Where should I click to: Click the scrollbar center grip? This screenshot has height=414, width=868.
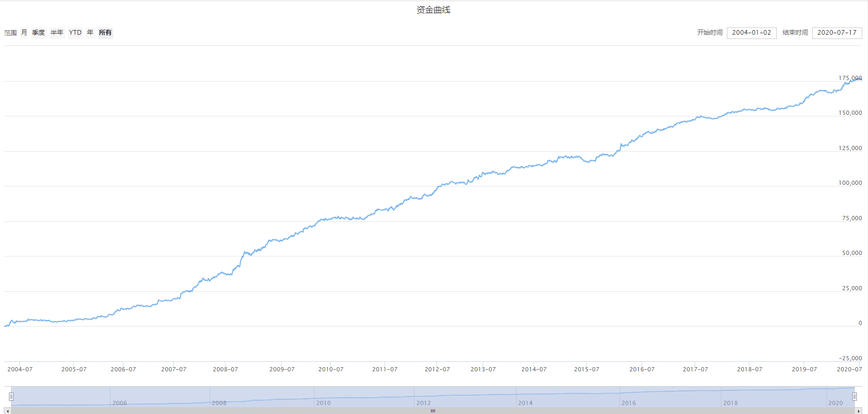click(433, 411)
